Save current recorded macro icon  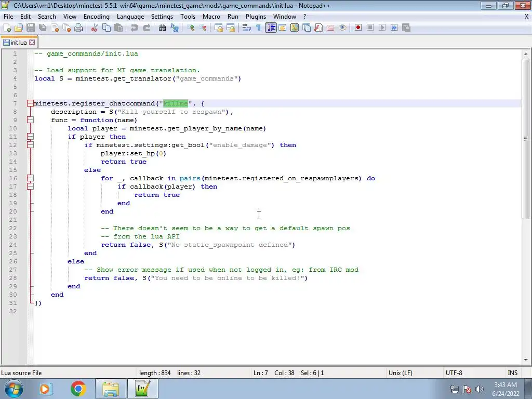[x=406, y=28]
